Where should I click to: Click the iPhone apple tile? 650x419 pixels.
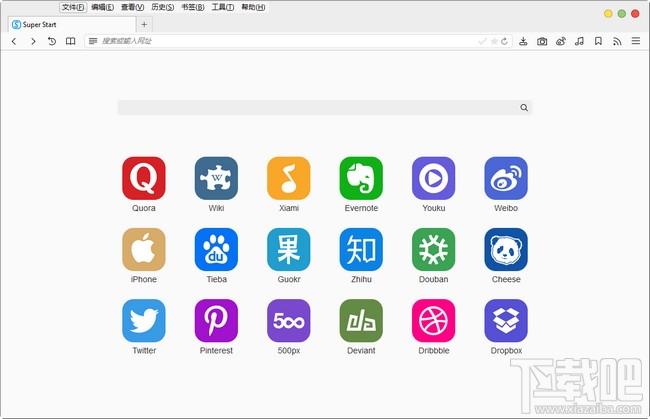(144, 249)
